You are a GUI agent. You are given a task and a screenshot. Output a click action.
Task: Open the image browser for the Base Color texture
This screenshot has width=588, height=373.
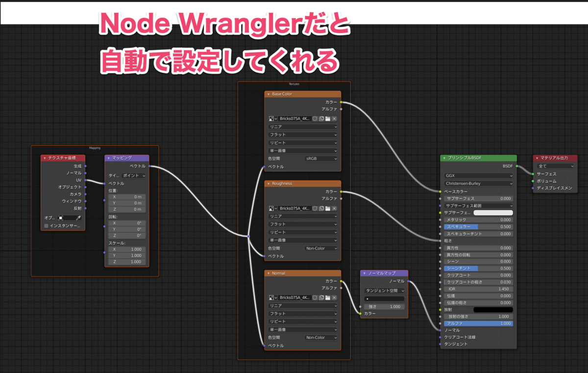coord(271,118)
